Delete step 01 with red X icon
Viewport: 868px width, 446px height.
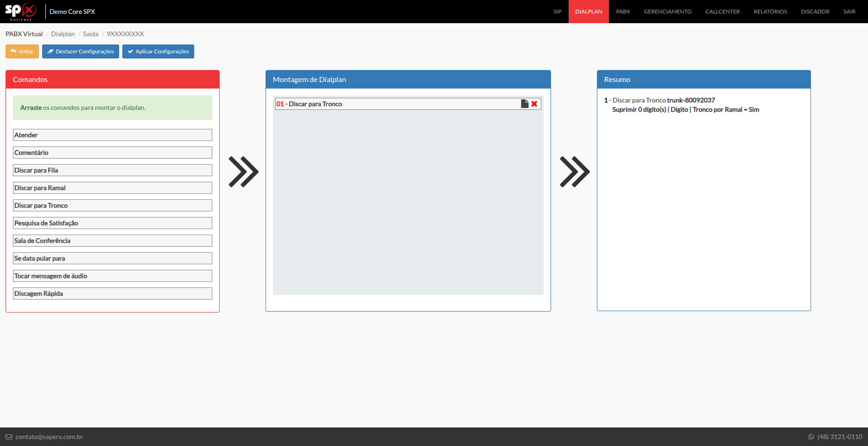coord(534,104)
